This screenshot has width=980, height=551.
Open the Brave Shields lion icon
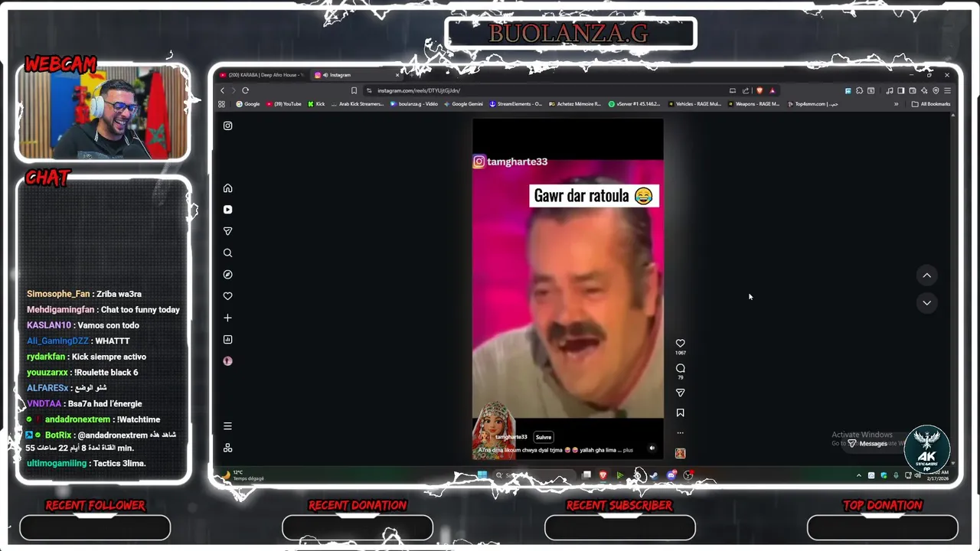759,90
